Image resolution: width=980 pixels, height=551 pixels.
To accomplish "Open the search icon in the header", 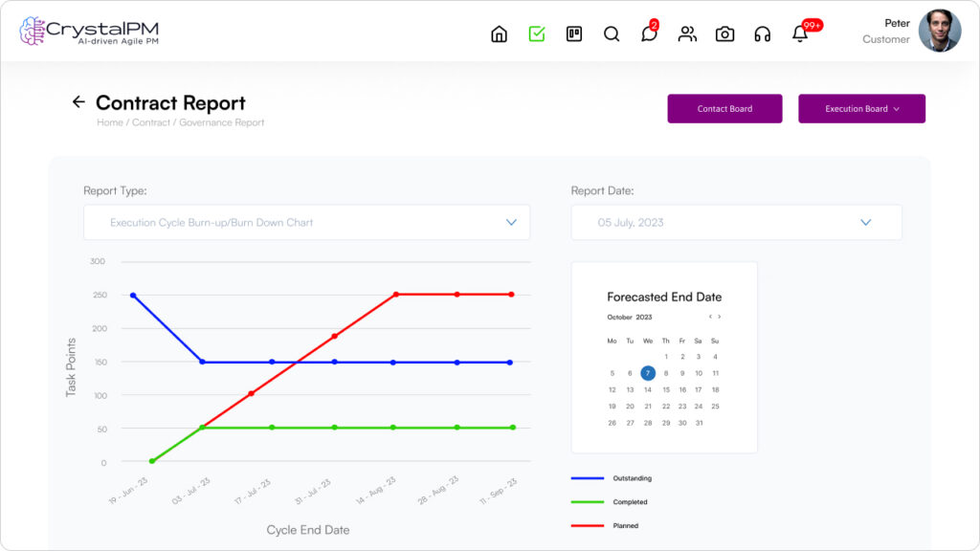I will click(x=612, y=33).
